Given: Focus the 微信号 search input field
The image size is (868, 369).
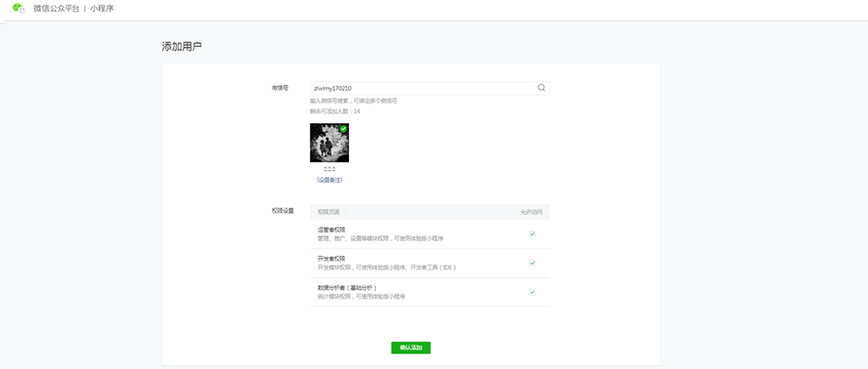Looking at the screenshot, I should pos(421,88).
